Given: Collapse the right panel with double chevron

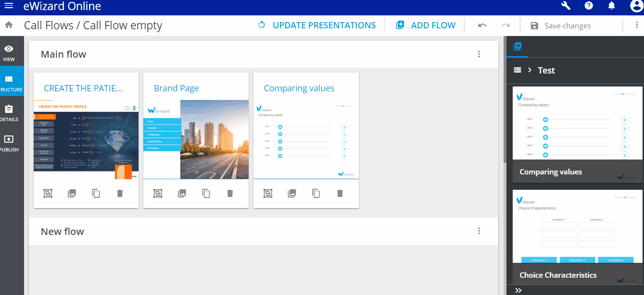Looking at the screenshot, I should [x=518, y=290].
